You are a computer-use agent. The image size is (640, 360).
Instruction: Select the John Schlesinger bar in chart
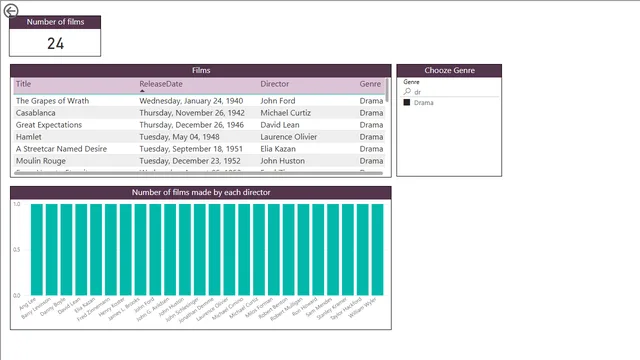(x=200, y=249)
